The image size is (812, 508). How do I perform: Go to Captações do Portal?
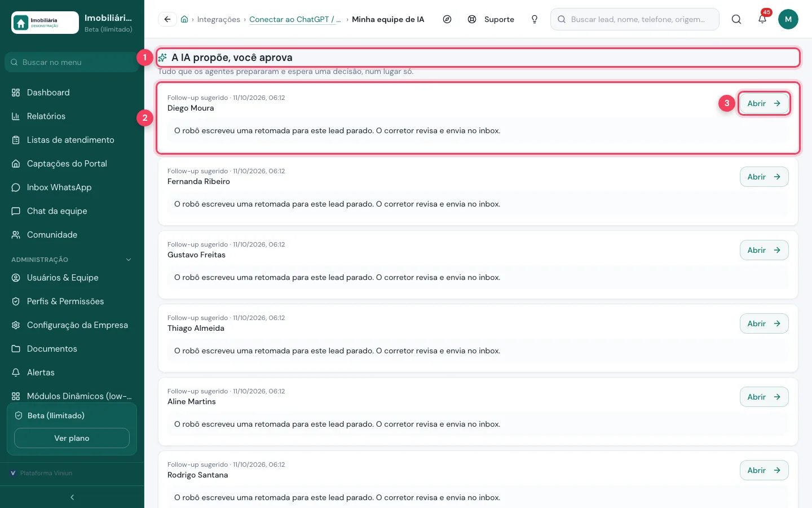(x=72, y=164)
